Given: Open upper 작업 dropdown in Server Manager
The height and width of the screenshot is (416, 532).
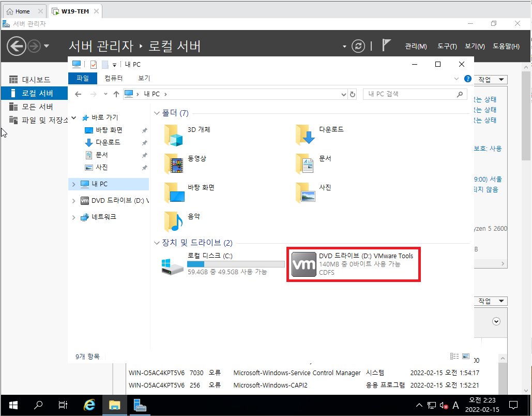Looking at the screenshot, I should click(x=491, y=80).
